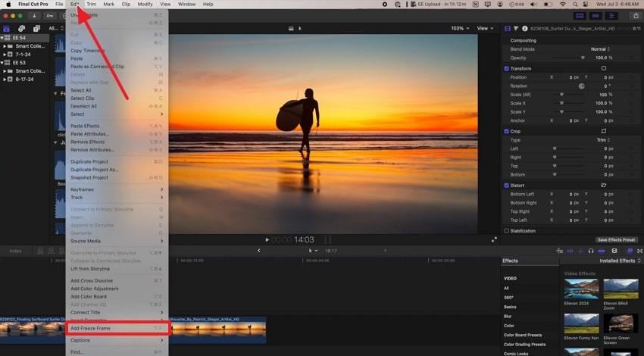Enable the Stabilization checkbox
The width and height of the screenshot is (644, 356).
[506, 231]
